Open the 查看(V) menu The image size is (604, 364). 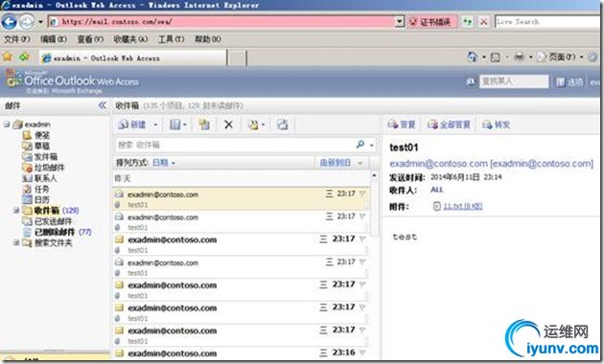click(x=90, y=39)
